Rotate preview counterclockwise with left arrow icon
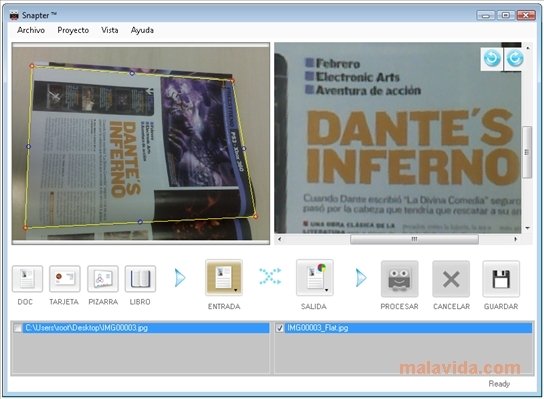 pyautogui.click(x=492, y=59)
